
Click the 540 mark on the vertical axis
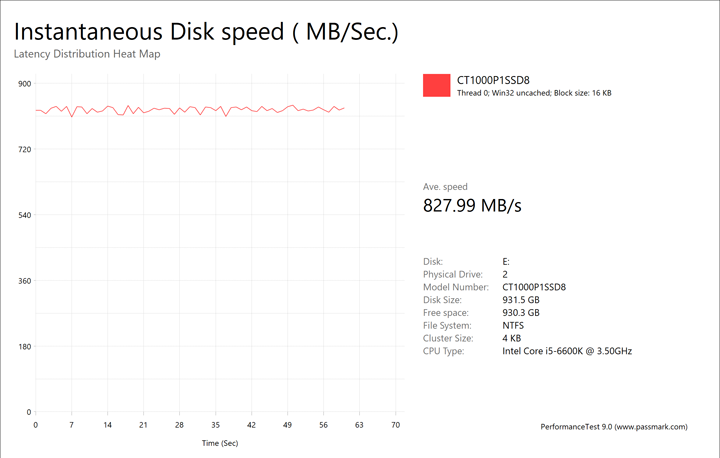point(25,215)
